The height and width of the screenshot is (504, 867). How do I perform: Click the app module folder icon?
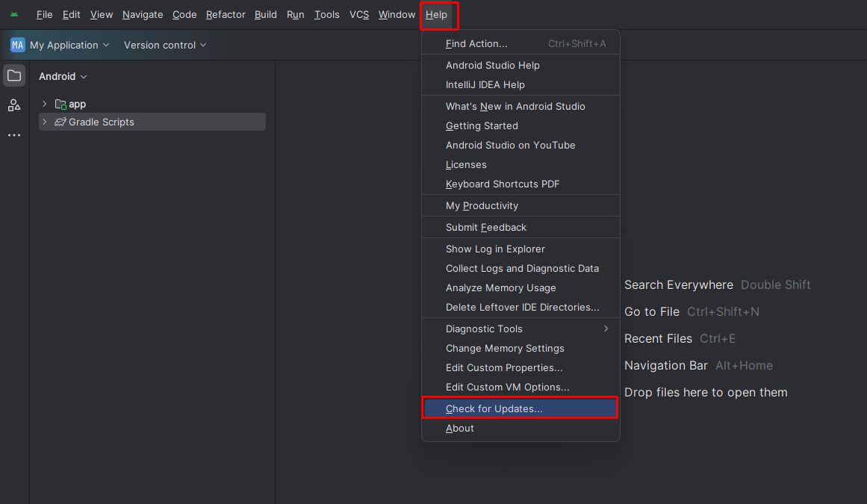[x=60, y=104]
